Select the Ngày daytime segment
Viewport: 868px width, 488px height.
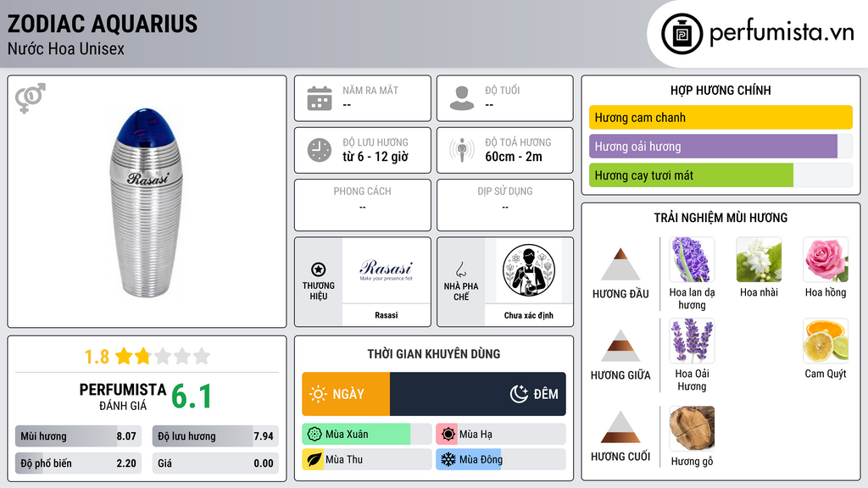click(346, 394)
